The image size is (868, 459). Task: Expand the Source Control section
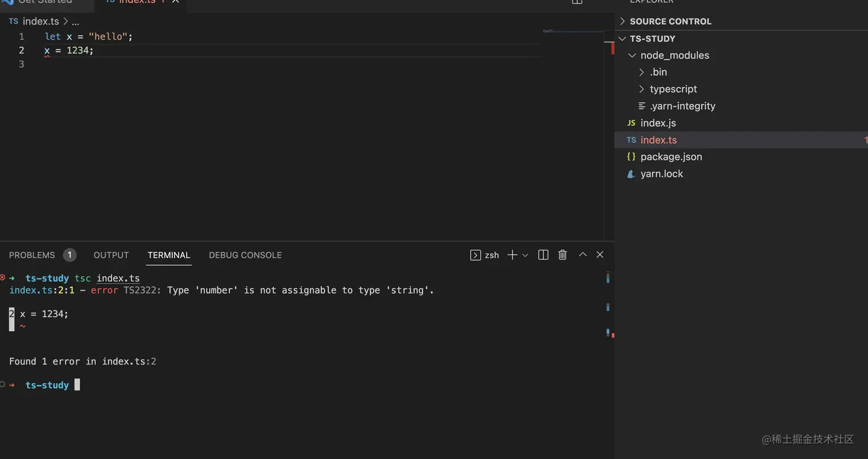(x=622, y=21)
